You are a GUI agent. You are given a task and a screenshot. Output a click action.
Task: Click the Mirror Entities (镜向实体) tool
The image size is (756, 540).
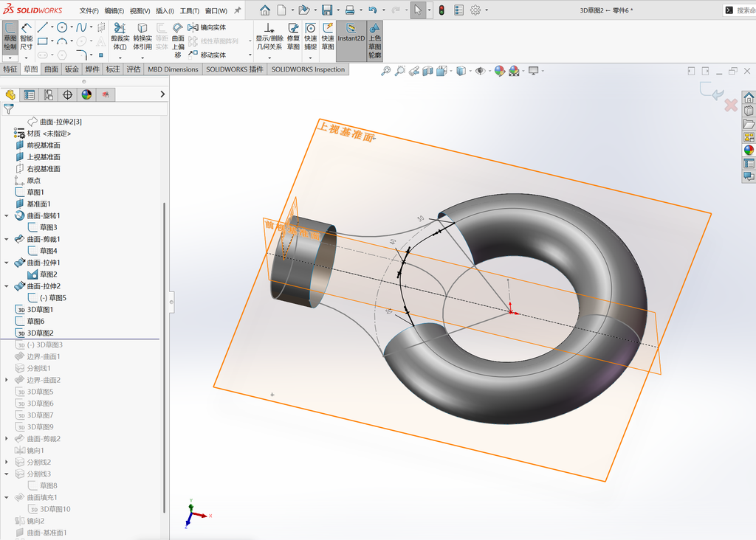[207, 27]
